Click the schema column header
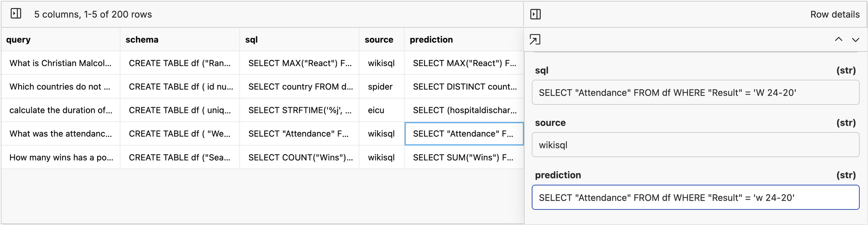Image resolution: width=868 pixels, height=225 pixels. click(x=142, y=40)
